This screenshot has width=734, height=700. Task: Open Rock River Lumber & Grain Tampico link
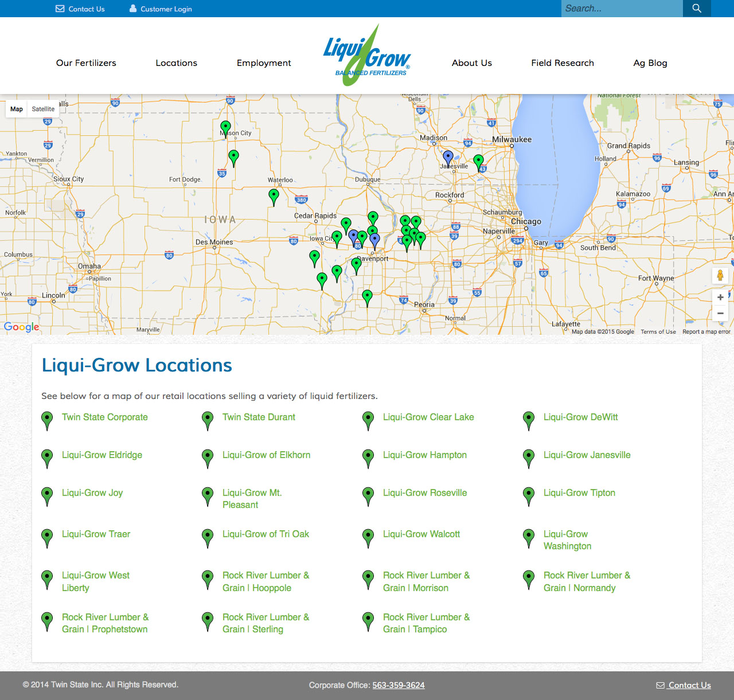click(x=426, y=623)
